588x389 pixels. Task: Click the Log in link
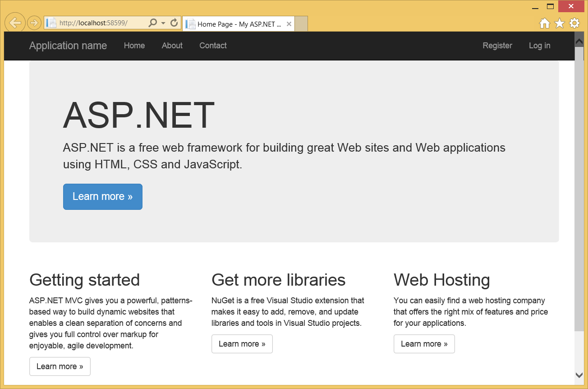(x=539, y=46)
